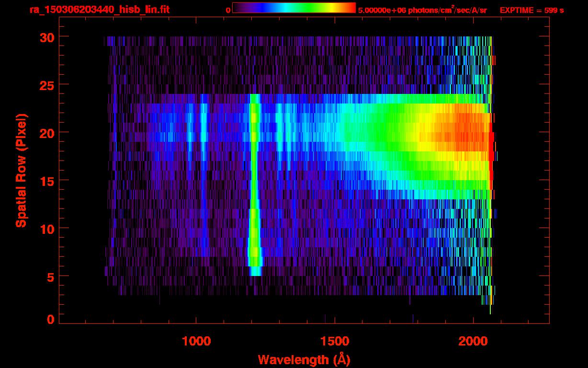Click the Spatial Row (Pixel) axis title

(21, 170)
